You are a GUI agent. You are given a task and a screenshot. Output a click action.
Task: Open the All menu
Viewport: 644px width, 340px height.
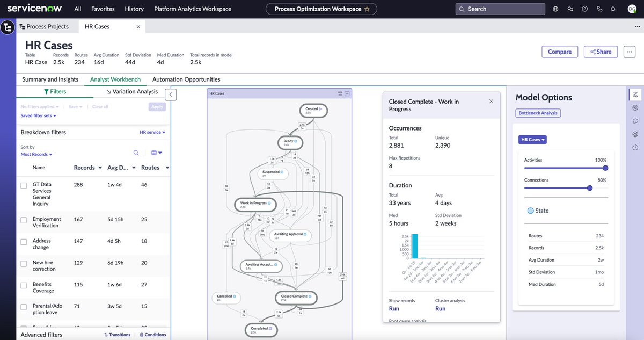[x=78, y=9]
